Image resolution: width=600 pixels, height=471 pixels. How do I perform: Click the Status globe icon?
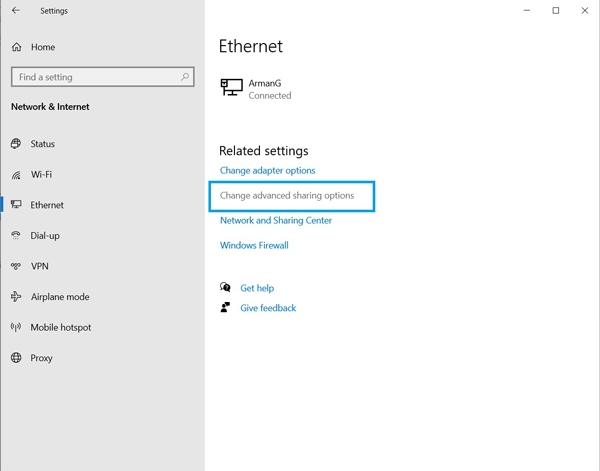[16, 143]
